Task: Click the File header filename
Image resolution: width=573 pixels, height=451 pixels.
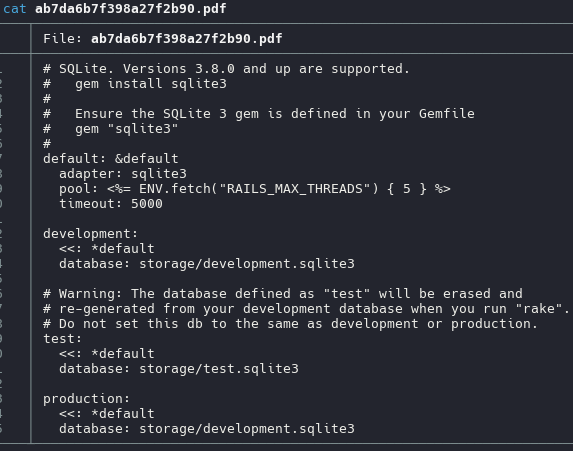Action: [186, 39]
